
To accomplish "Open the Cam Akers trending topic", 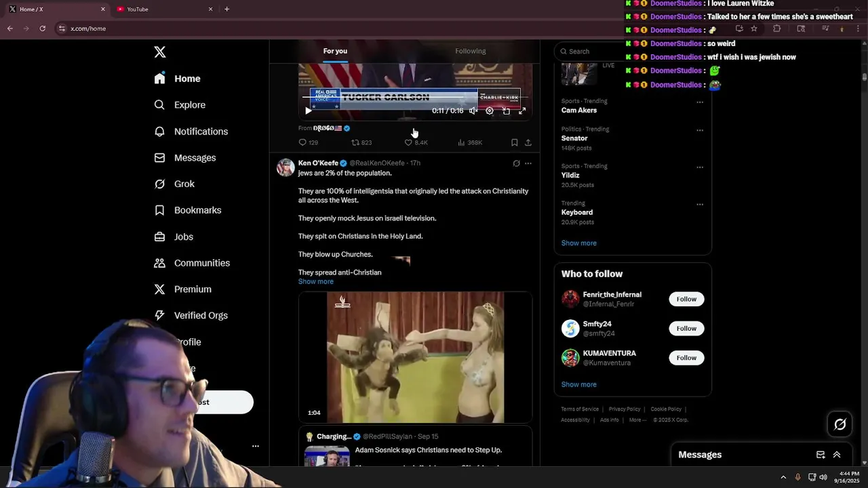I will [x=579, y=110].
